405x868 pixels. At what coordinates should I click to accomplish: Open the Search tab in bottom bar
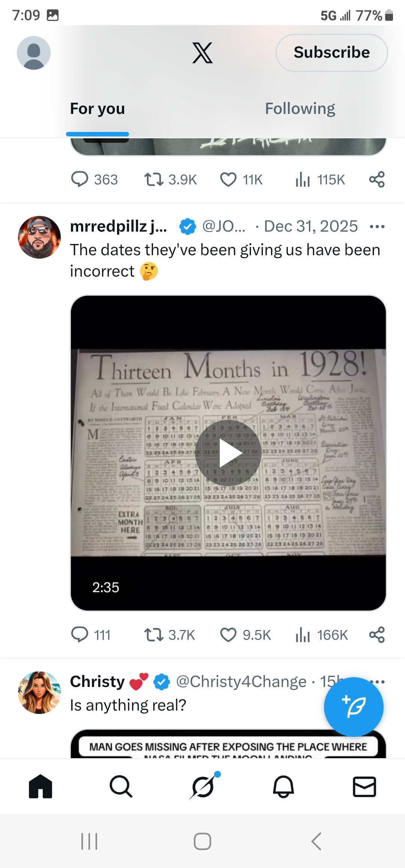pos(121,786)
